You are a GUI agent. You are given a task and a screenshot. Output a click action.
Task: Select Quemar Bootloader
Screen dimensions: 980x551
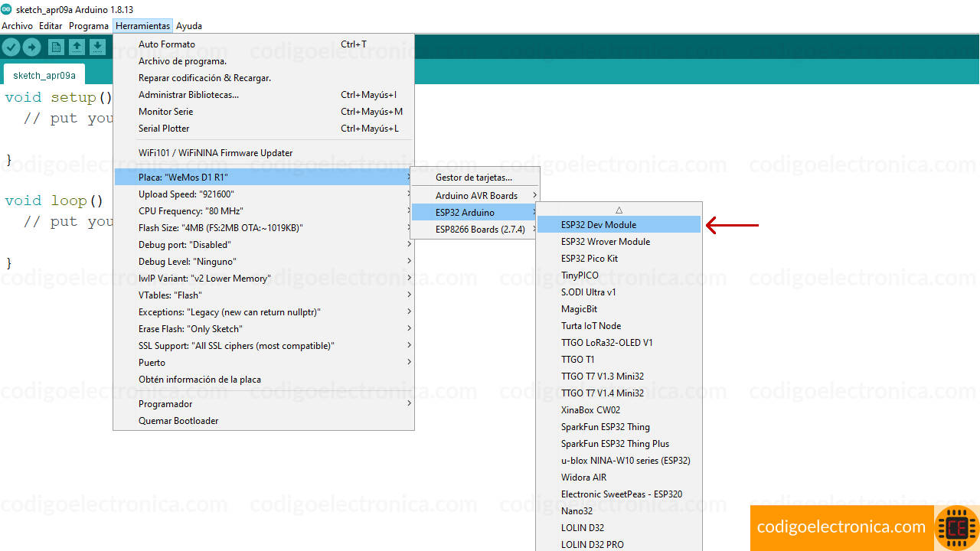tap(263, 421)
